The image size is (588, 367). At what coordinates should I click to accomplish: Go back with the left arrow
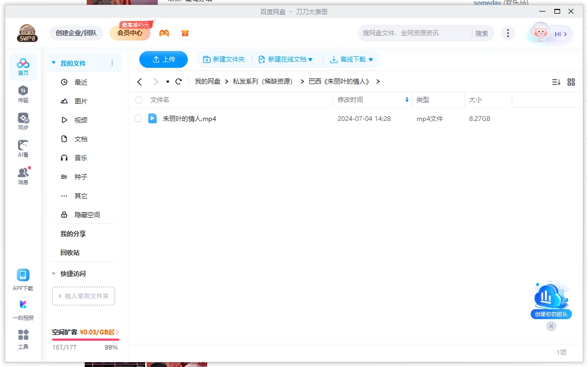(139, 81)
